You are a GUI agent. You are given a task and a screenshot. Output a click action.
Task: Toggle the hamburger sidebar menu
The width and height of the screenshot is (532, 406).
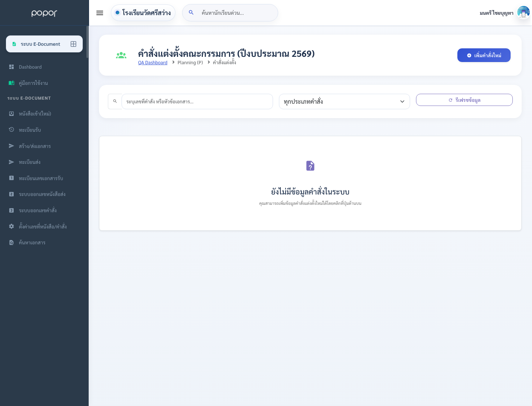pyautogui.click(x=100, y=13)
